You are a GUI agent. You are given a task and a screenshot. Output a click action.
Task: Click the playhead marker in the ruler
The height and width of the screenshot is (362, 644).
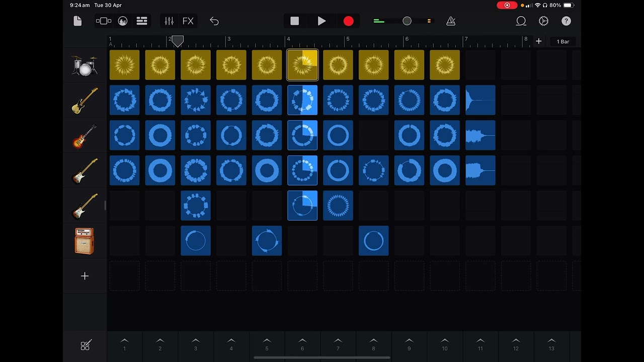[x=178, y=41]
